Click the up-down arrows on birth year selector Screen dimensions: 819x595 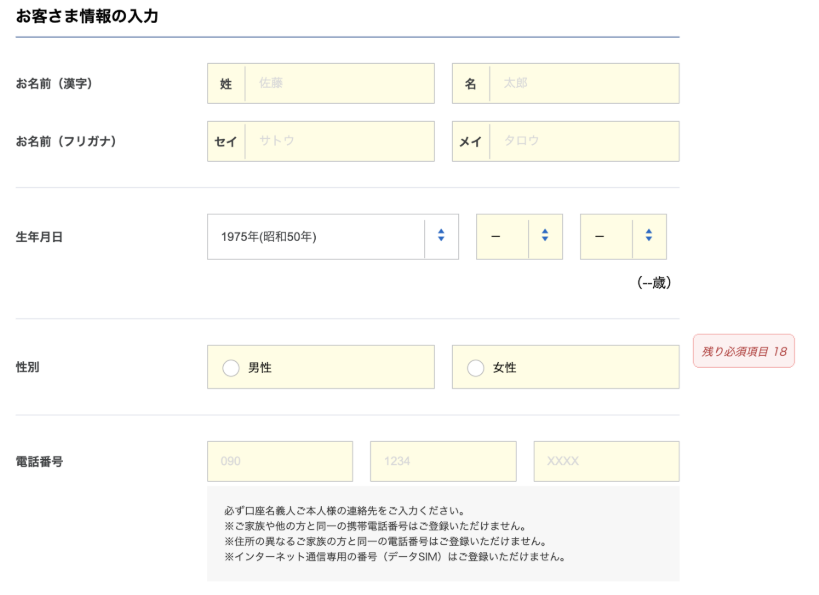click(x=441, y=237)
